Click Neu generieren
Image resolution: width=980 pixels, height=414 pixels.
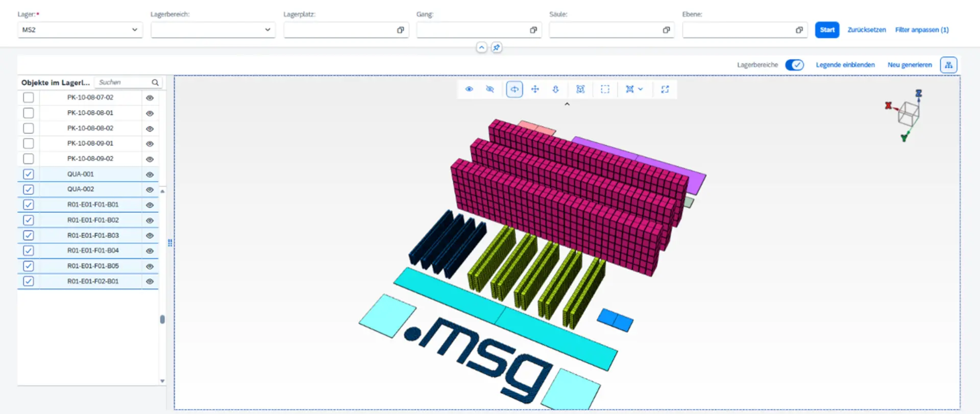pos(910,65)
